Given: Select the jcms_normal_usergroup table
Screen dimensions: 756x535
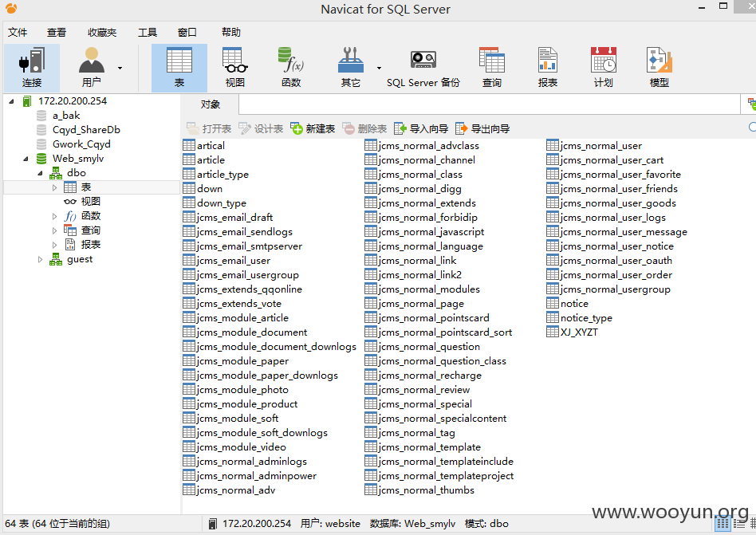Looking at the screenshot, I should pos(615,289).
